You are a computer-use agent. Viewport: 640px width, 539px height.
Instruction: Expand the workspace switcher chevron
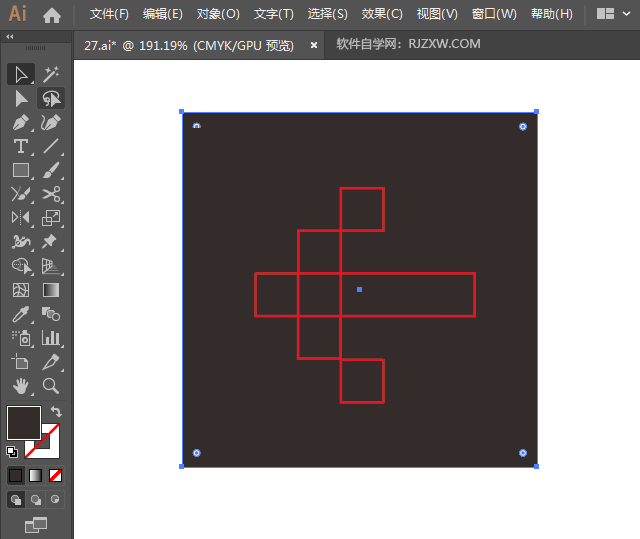(626, 14)
